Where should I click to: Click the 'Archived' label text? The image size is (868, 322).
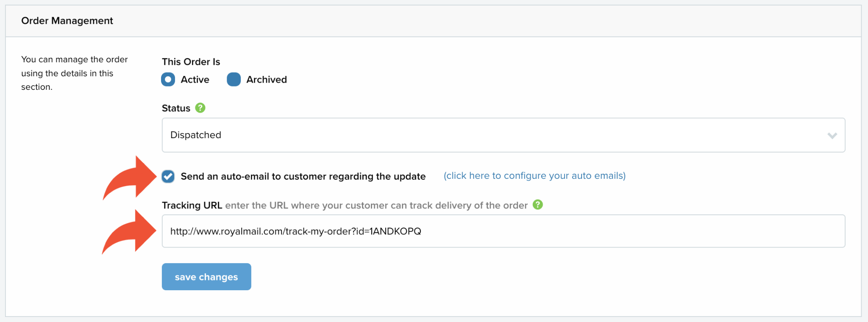click(267, 80)
